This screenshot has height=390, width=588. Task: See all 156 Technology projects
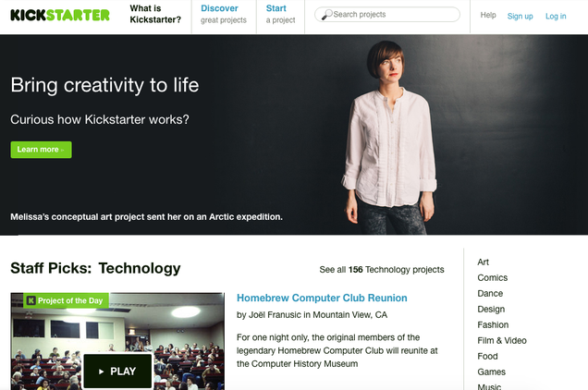[382, 270]
